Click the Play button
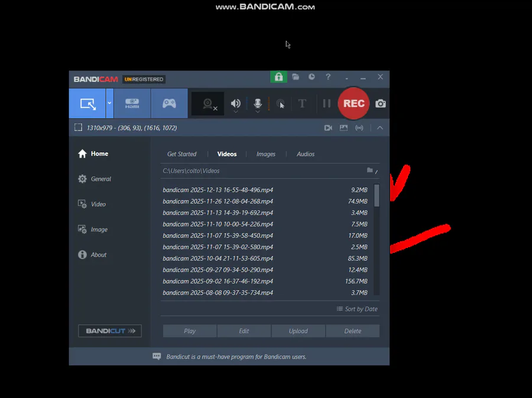This screenshot has width=532, height=398. pos(190,331)
